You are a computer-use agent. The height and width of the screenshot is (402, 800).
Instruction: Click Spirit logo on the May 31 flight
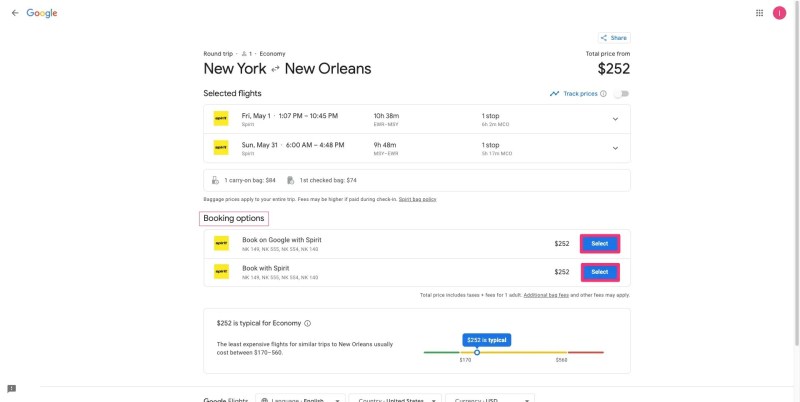[221, 147]
